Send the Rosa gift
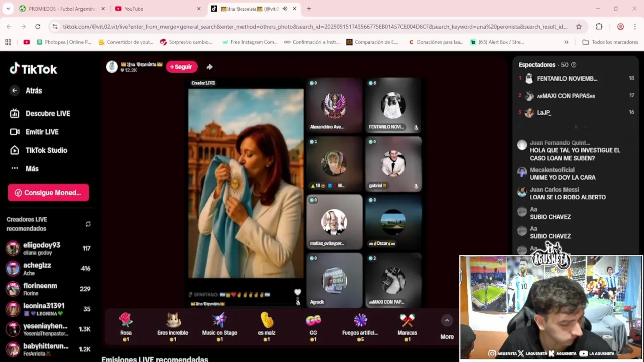 tap(126, 327)
